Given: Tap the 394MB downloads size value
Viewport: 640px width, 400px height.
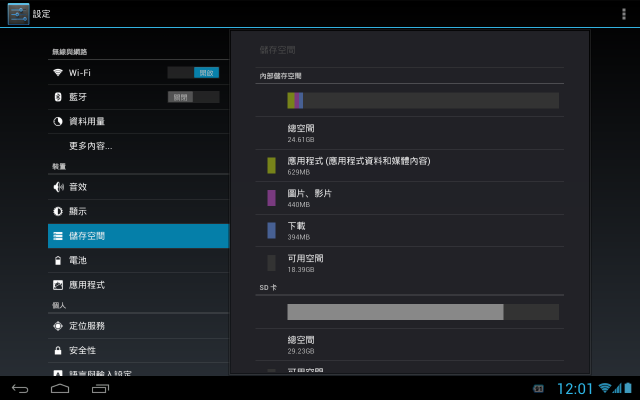Looking at the screenshot, I should (x=299, y=237).
